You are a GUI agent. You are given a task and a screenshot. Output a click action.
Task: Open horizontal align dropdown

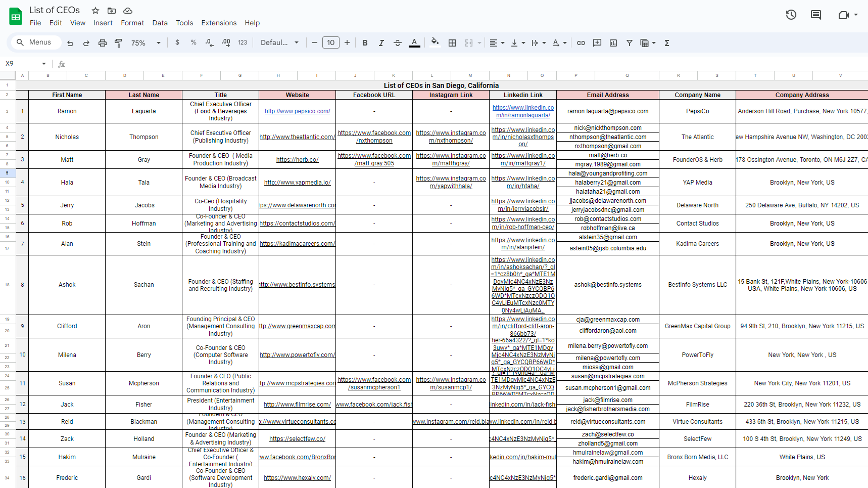pyautogui.click(x=497, y=43)
